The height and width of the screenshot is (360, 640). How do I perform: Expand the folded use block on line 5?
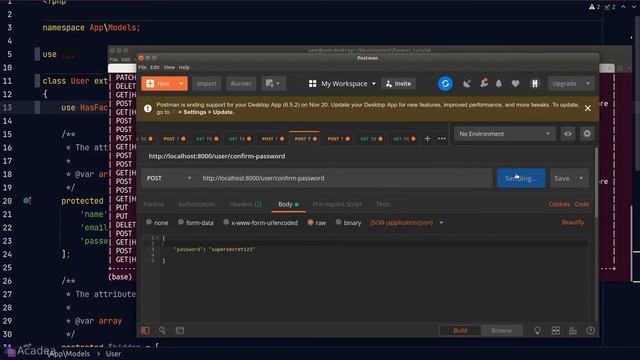click(x=68, y=54)
